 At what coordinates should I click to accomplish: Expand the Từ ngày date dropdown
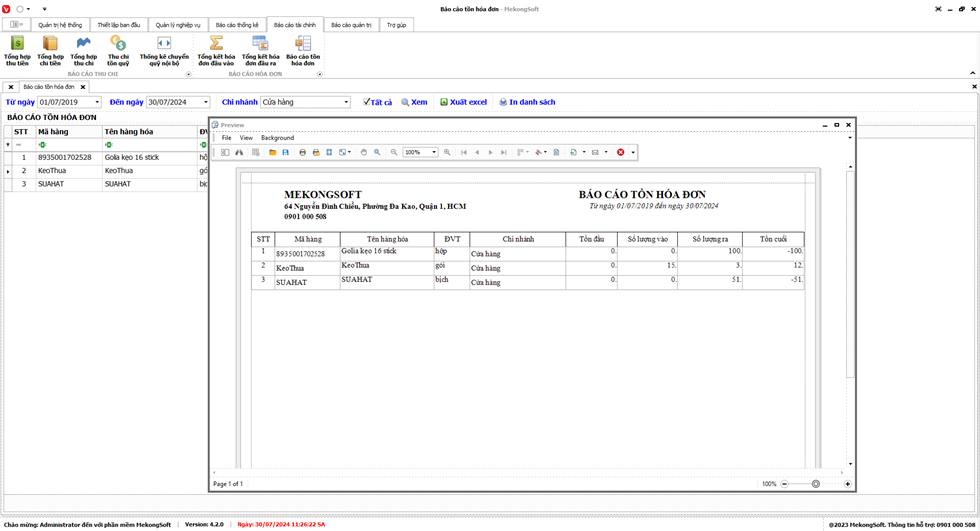pyautogui.click(x=97, y=102)
